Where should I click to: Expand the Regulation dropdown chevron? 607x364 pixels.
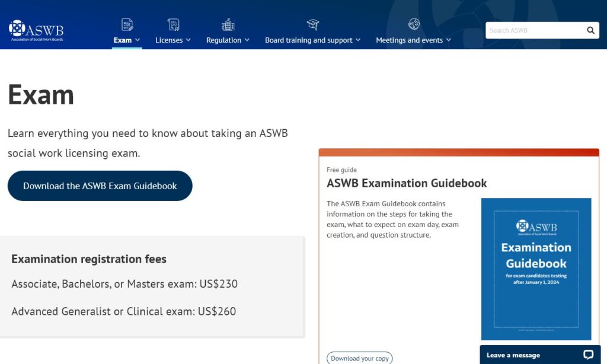point(248,41)
